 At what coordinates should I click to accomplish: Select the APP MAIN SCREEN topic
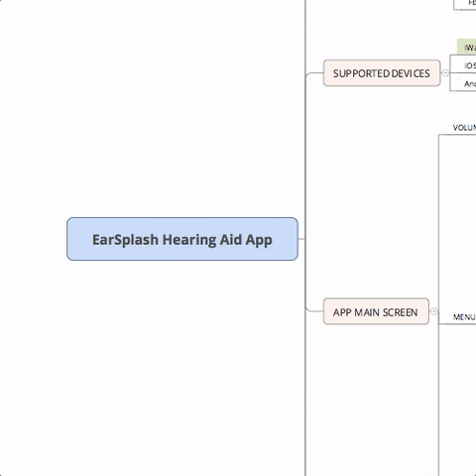[376, 311]
